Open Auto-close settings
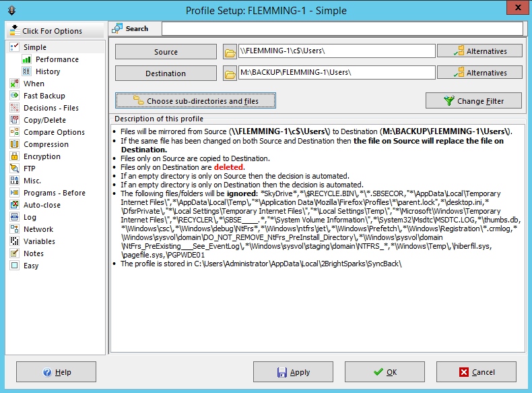The width and height of the screenshot is (532, 393). [42, 205]
